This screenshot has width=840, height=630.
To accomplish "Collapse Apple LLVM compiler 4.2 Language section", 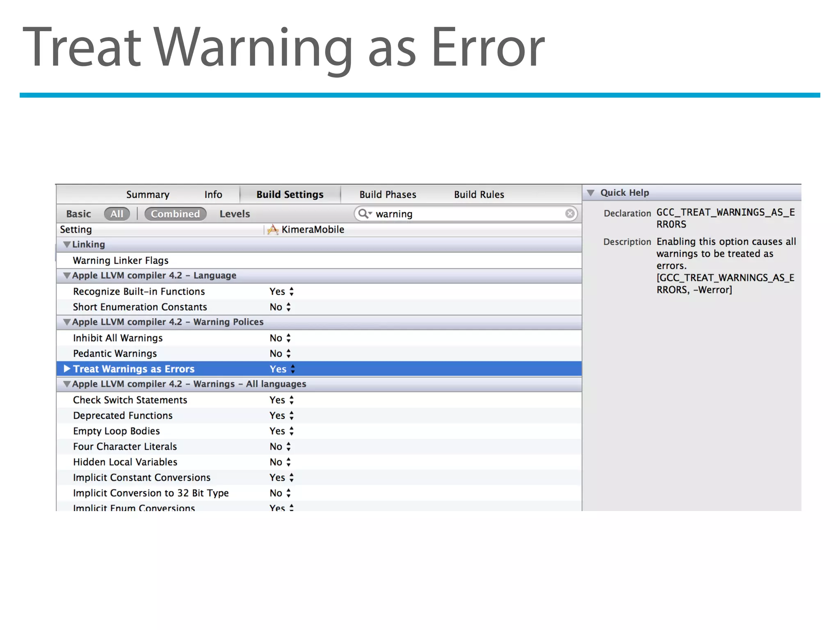I will coord(67,276).
